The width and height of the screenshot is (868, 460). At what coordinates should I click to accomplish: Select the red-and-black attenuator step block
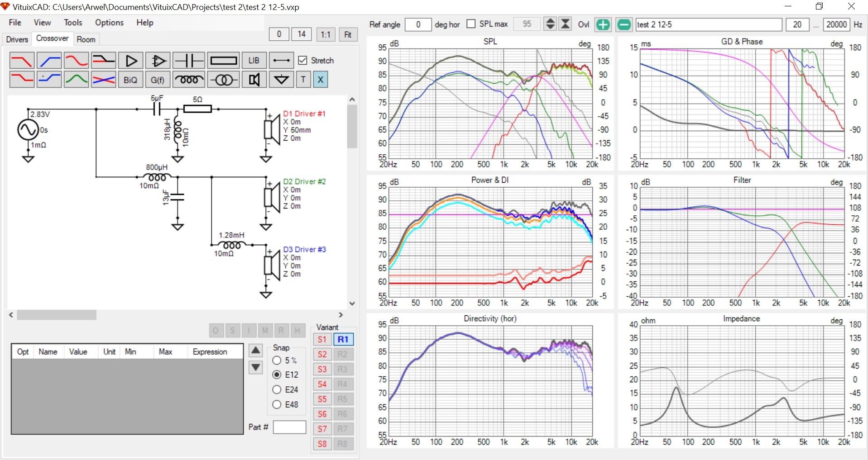click(103, 60)
